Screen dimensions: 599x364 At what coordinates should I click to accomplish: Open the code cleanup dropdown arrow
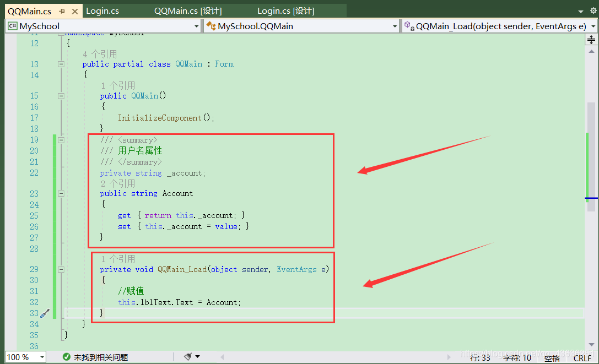click(x=197, y=357)
